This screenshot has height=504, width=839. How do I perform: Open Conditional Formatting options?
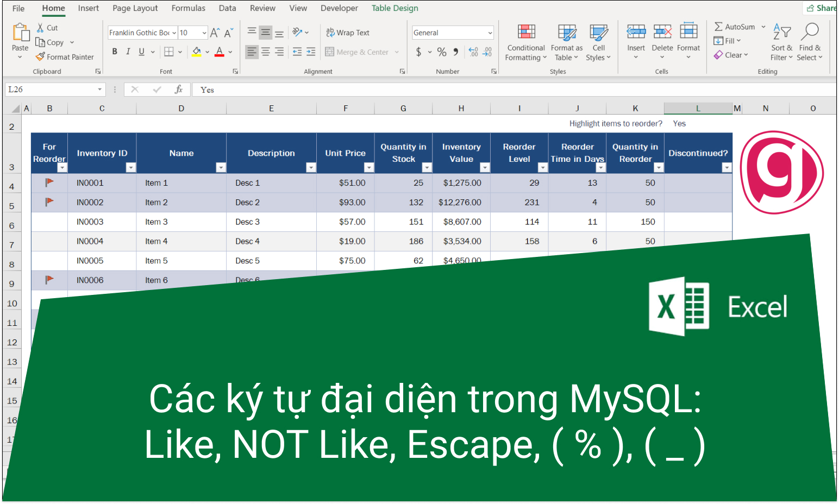click(x=525, y=42)
